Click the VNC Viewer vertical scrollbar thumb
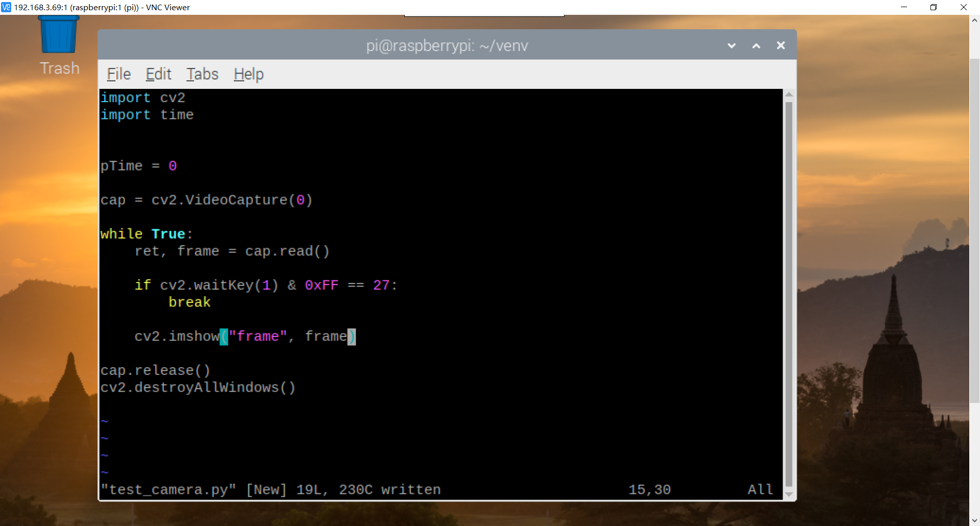Viewport: 980px width, 526px height. [x=974, y=231]
